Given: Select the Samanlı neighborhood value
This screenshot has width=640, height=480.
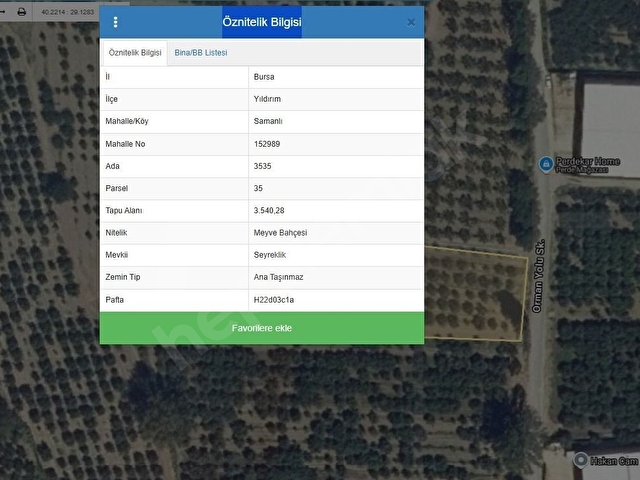Looking at the screenshot, I should (x=268, y=121).
